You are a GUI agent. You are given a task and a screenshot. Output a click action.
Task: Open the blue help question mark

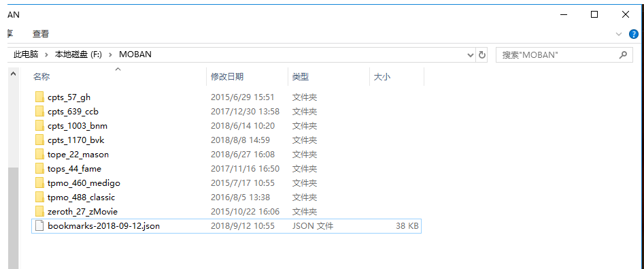tap(634, 34)
